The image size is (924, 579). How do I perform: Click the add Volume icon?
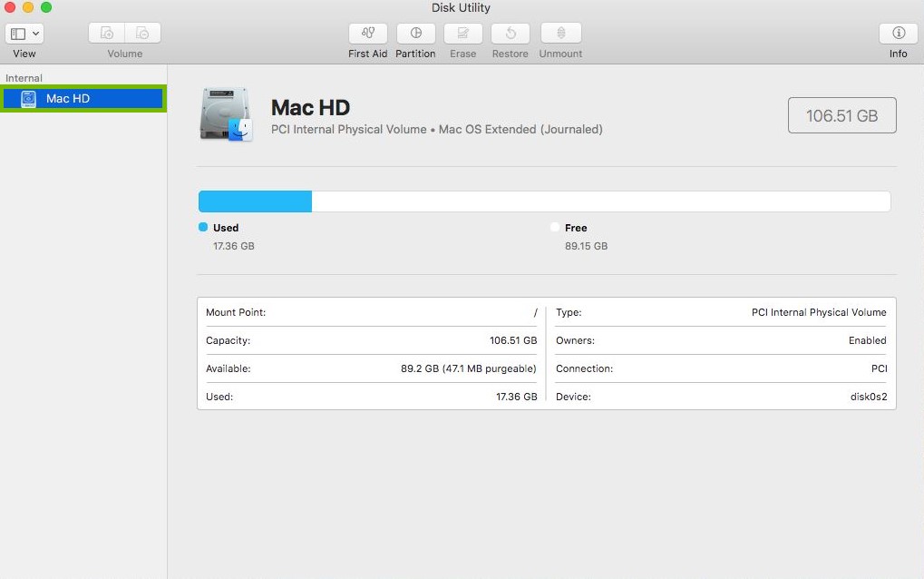pos(105,32)
